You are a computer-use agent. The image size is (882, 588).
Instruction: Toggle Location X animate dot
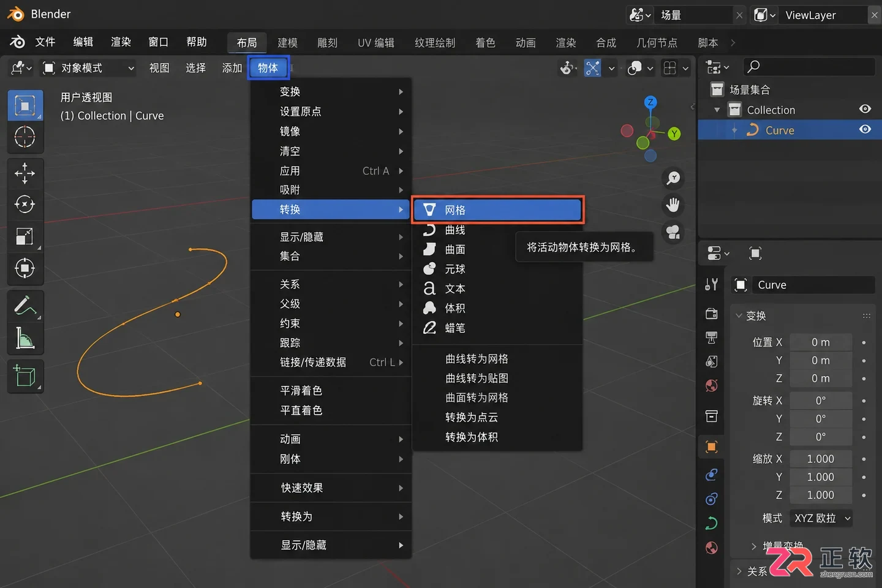tap(864, 342)
